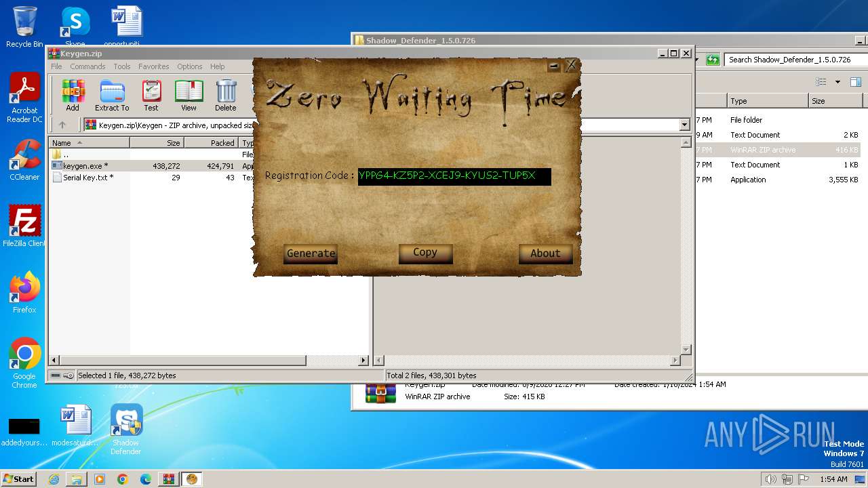Open the File menu in WinRAR
The height and width of the screenshot is (488, 868).
point(56,66)
